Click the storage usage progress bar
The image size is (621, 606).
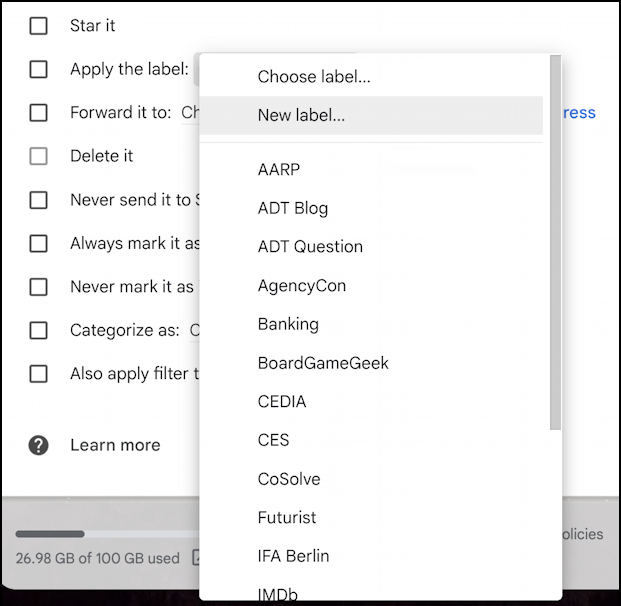[x=107, y=534]
